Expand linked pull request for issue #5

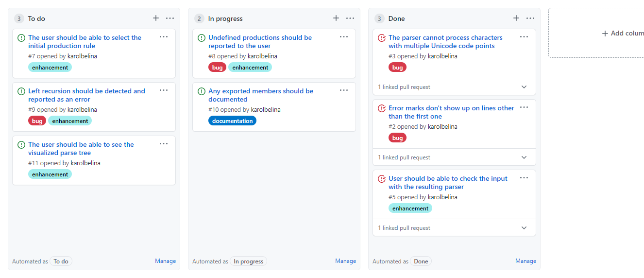(x=524, y=228)
